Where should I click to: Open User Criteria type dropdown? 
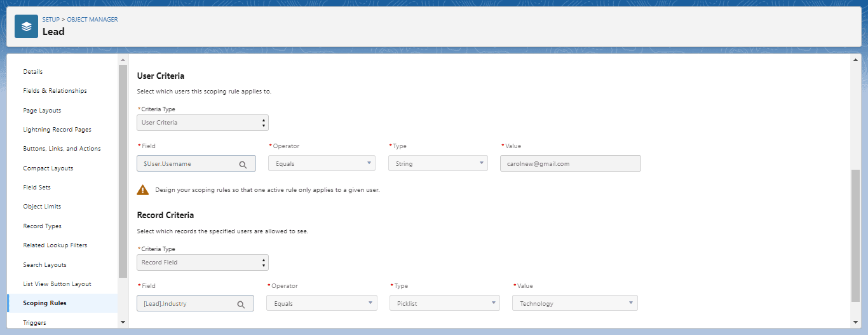tap(203, 123)
